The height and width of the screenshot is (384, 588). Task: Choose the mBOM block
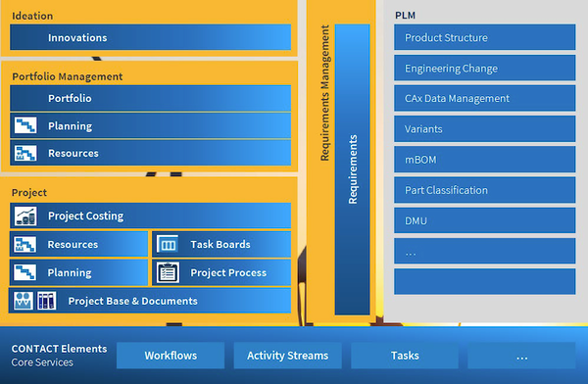484,160
